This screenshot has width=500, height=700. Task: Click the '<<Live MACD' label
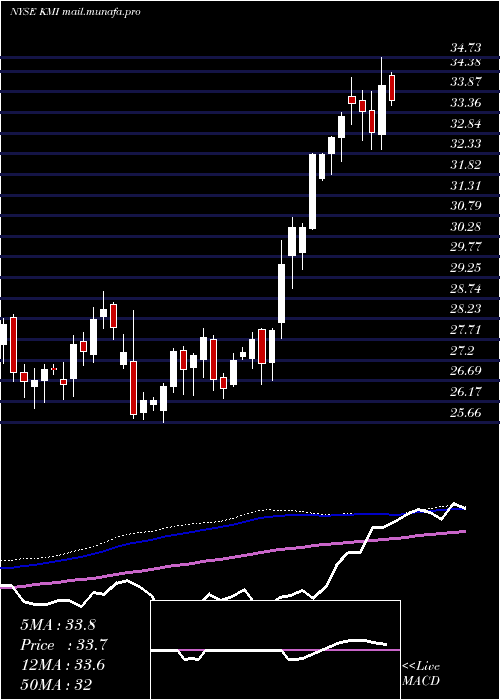coord(421,674)
